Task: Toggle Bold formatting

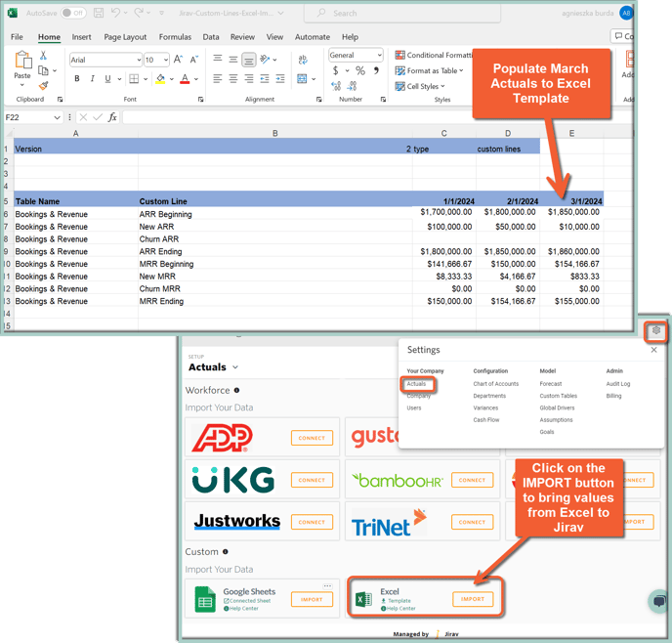Action: 77,78
